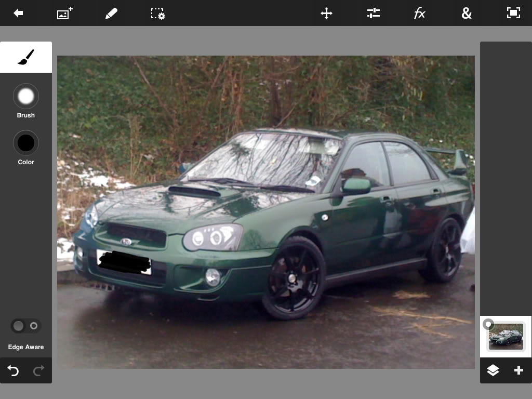Collapse the layers panel via stack icon
The height and width of the screenshot is (399, 532).
493,370
